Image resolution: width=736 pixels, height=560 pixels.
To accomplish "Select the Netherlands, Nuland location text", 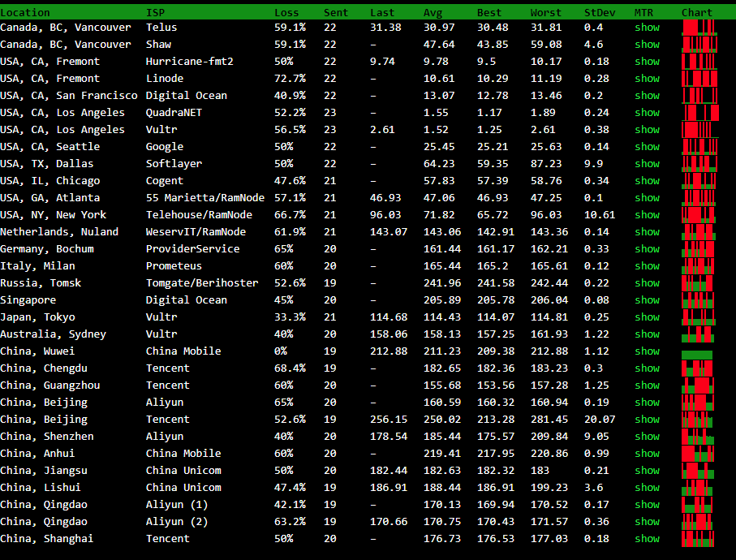I will coord(59,232).
